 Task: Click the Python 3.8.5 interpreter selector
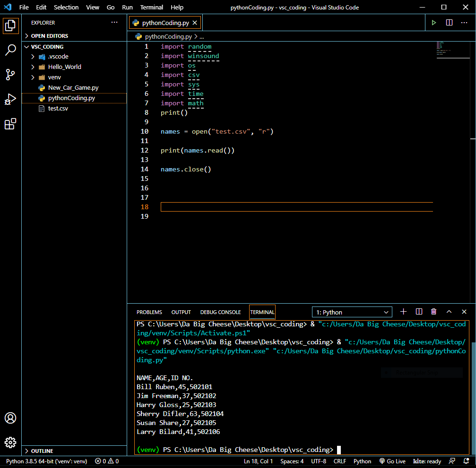(x=46, y=461)
